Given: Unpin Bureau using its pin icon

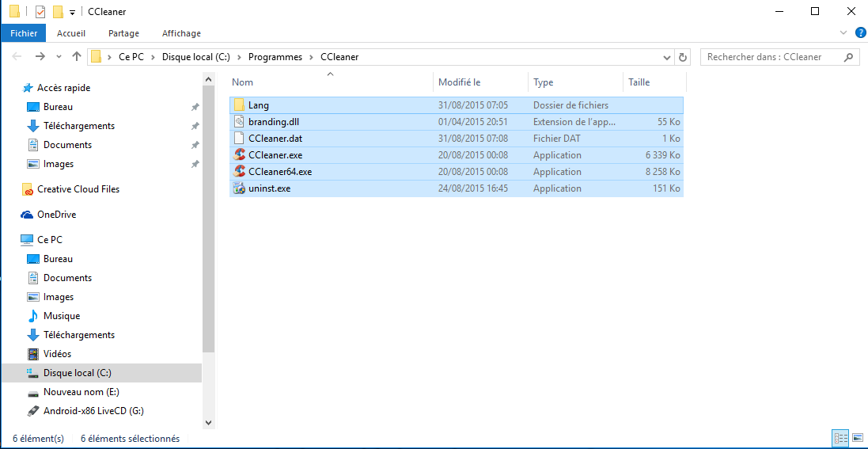Looking at the screenshot, I should click(195, 107).
